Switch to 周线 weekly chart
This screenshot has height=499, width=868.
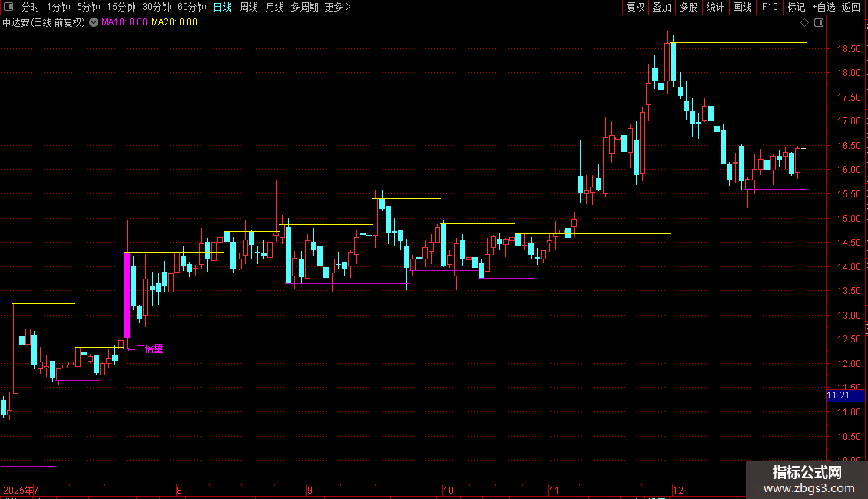(x=249, y=7)
